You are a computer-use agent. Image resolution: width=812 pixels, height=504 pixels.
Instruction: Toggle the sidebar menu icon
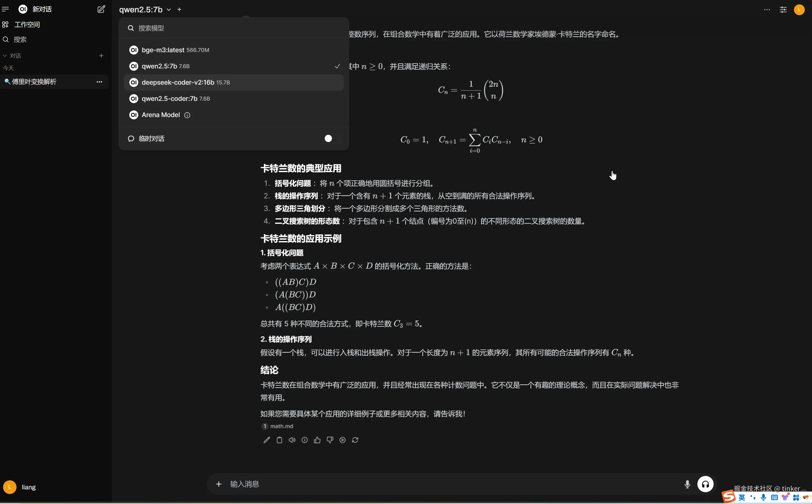pyautogui.click(x=5, y=9)
